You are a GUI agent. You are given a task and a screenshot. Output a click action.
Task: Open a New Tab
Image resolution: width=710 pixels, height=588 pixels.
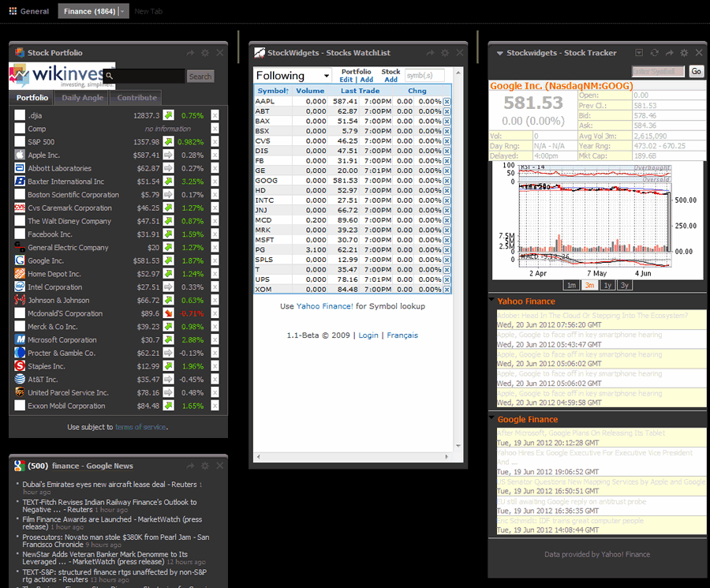(x=148, y=11)
